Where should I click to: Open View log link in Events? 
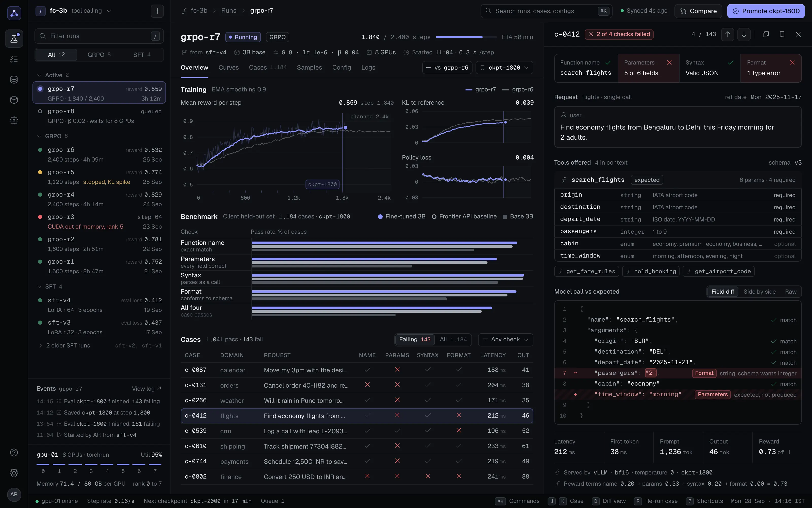147,389
